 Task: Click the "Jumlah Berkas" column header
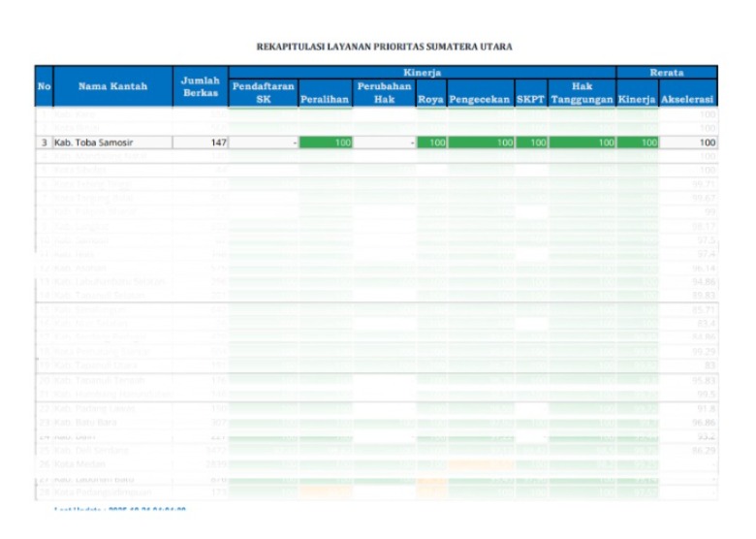point(201,86)
